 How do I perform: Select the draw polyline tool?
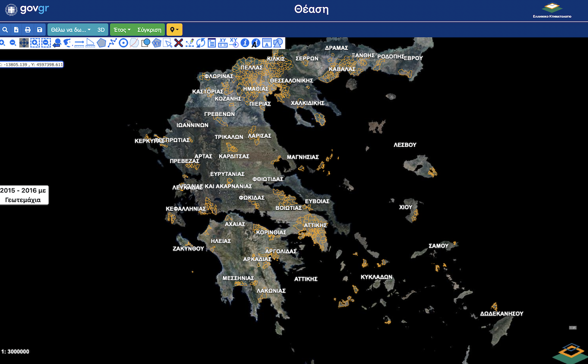pos(112,43)
